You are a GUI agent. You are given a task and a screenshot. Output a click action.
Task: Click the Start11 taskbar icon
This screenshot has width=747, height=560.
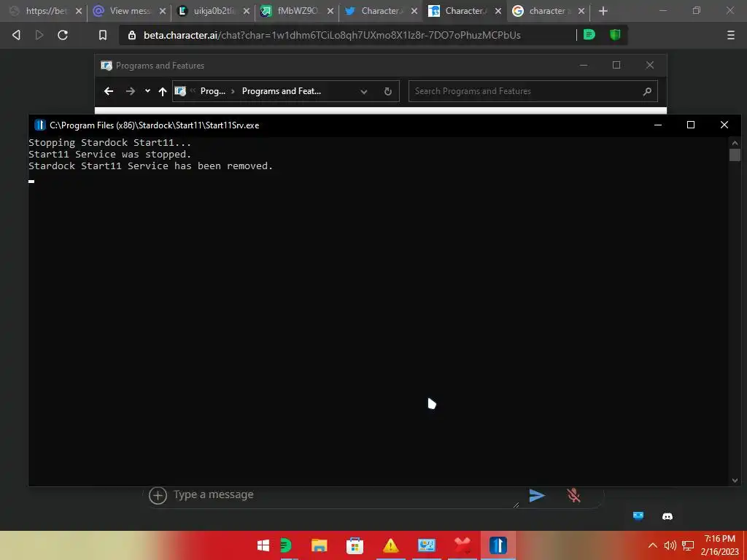pyautogui.click(x=498, y=545)
